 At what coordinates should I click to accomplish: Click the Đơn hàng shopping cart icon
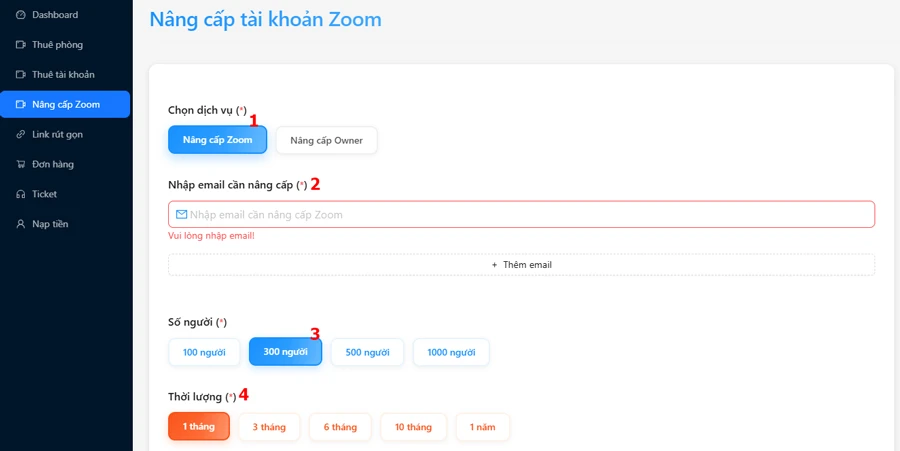pos(21,164)
